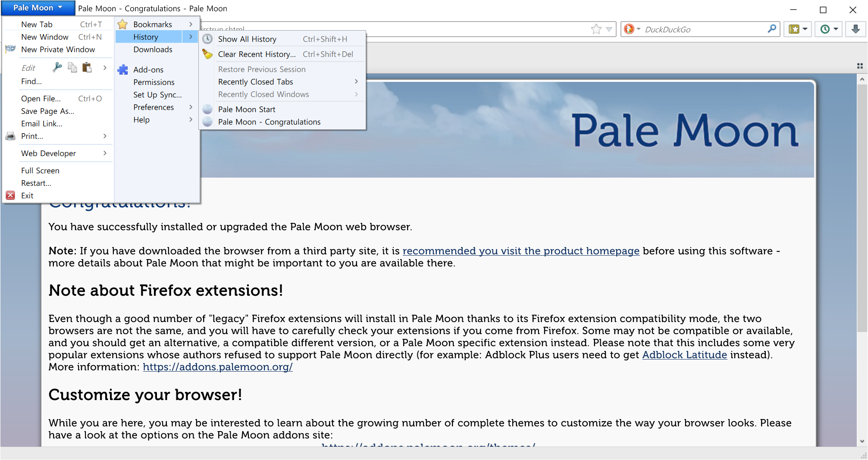
Task: Minimize the Pale Moon window
Action: tap(793, 9)
